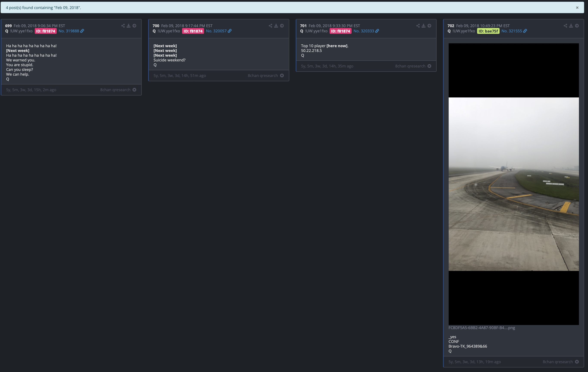The image size is (588, 372).
Task: Click the ID: f81874 badge on post 699
Action: tap(46, 31)
